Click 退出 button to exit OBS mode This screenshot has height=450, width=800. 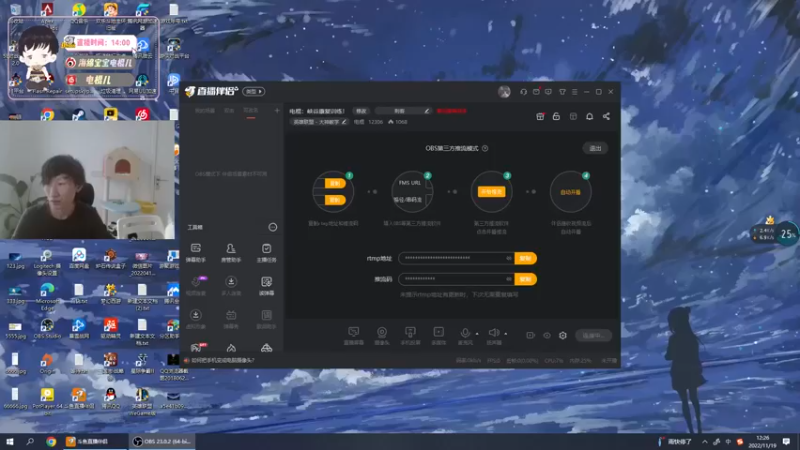[x=595, y=148]
